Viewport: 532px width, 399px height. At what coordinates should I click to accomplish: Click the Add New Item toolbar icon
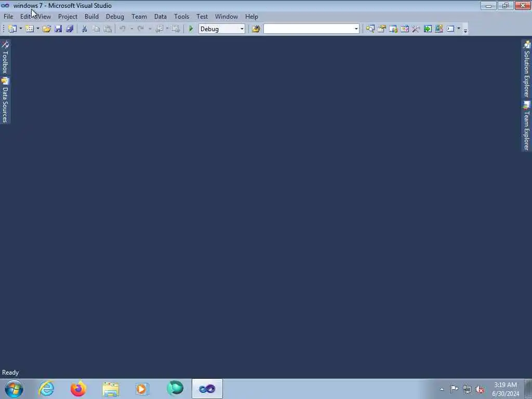(x=30, y=29)
